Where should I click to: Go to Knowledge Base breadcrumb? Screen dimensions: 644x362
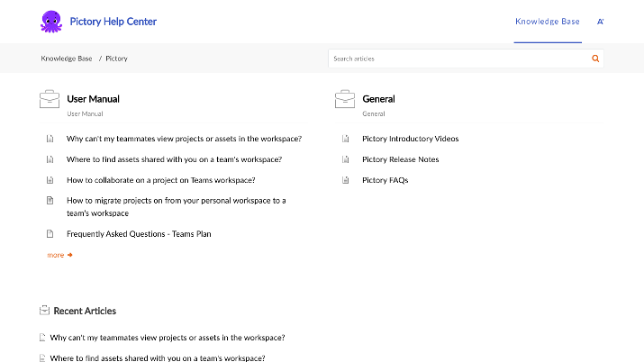(67, 59)
